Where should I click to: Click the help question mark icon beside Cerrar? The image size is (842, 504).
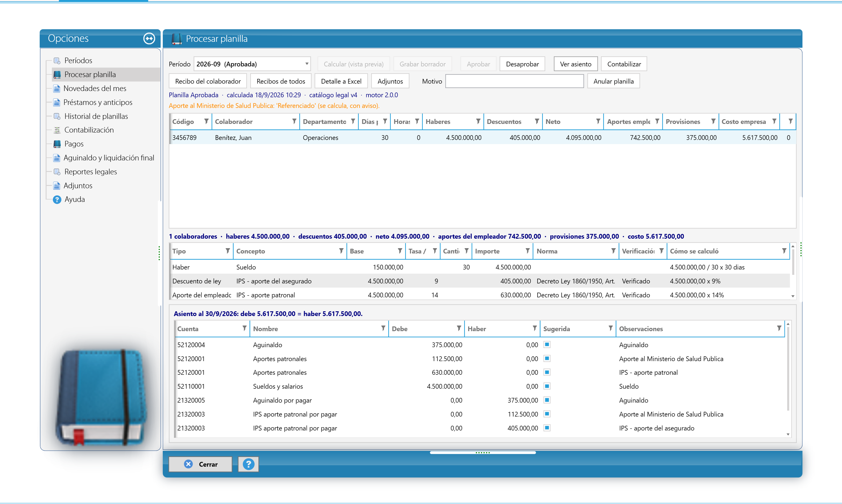click(248, 464)
